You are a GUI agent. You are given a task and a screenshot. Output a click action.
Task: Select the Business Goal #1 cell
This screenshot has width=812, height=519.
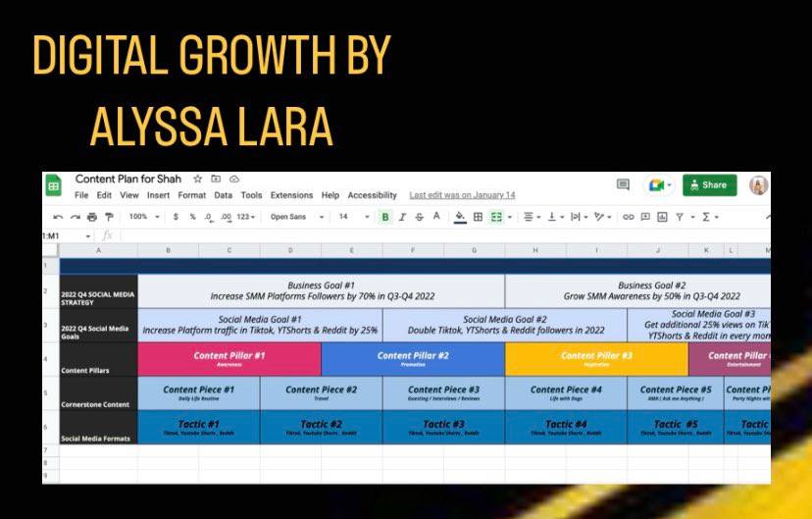pos(321,291)
